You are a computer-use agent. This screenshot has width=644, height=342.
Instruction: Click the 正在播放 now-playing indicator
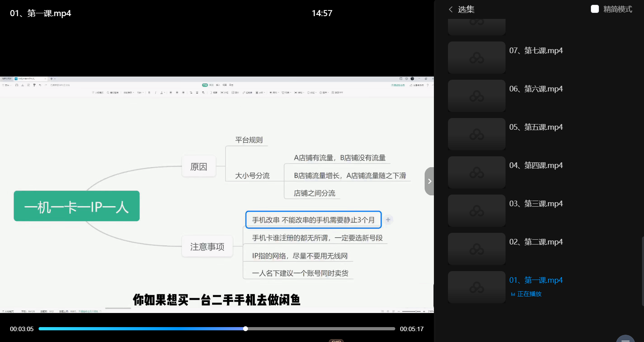526,294
